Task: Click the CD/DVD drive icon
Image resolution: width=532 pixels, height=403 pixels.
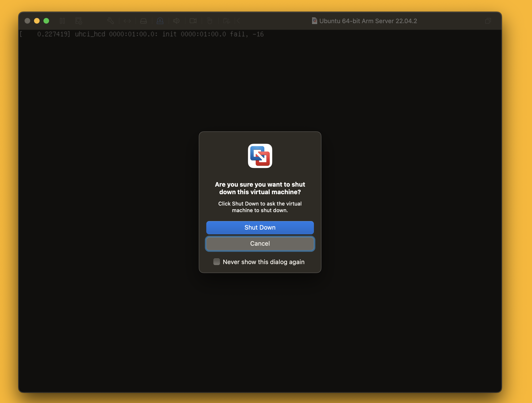Action: coord(160,21)
